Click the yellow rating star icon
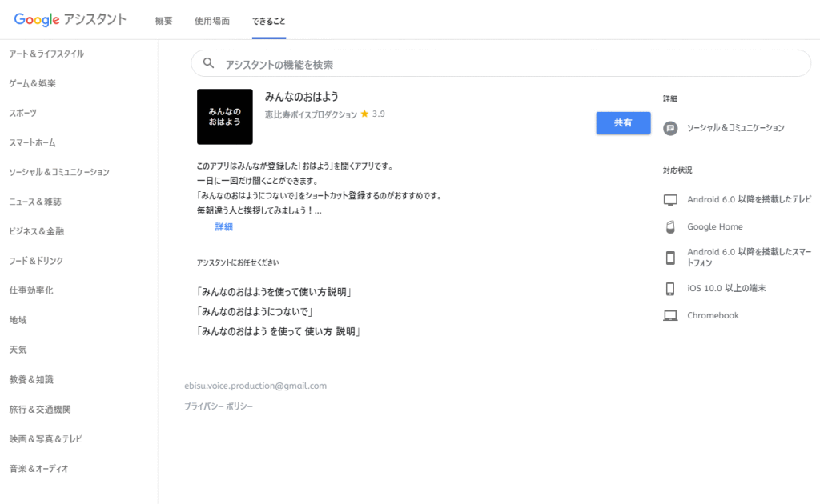Viewport: 820px width, 504px height. pos(364,114)
